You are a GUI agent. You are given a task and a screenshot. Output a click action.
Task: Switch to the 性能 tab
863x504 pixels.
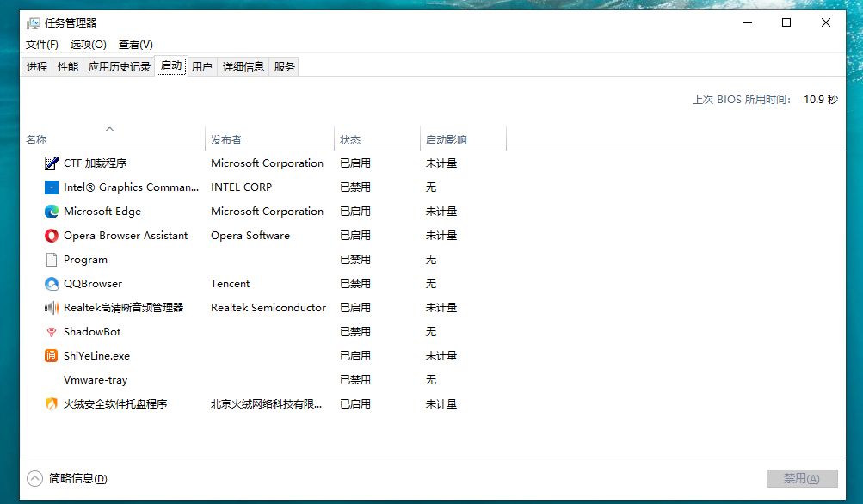pyautogui.click(x=68, y=66)
